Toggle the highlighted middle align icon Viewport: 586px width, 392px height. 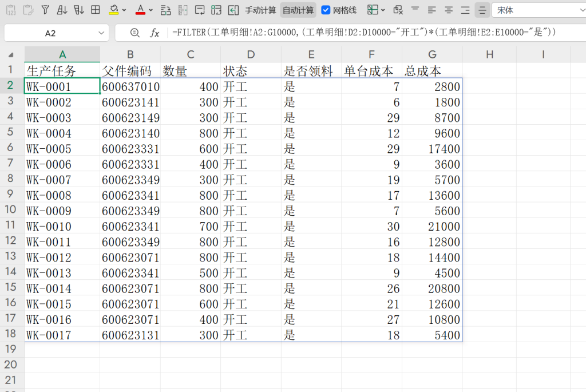click(x=482, y=10)
